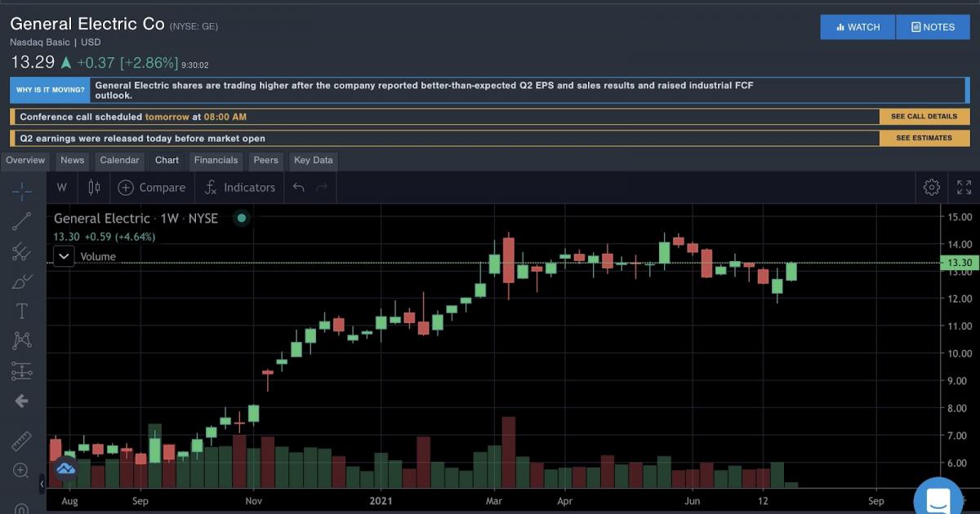Select the pitchfork drawing tool

22,251
